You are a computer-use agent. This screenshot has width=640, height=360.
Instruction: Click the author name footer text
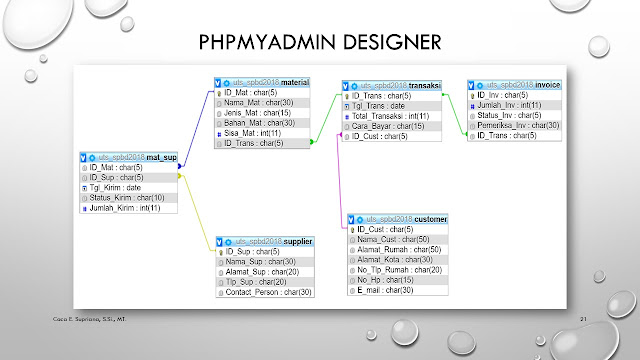tap(89, 319)
